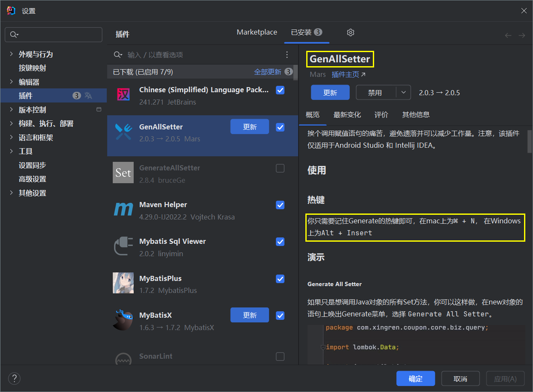Uncheck the MyBatisX checkbox

pos(280,316)
